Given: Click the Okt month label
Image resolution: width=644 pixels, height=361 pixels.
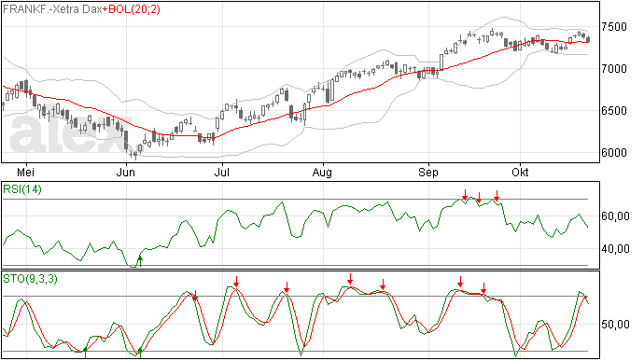Looking at the screenshot, I should 520,172.
